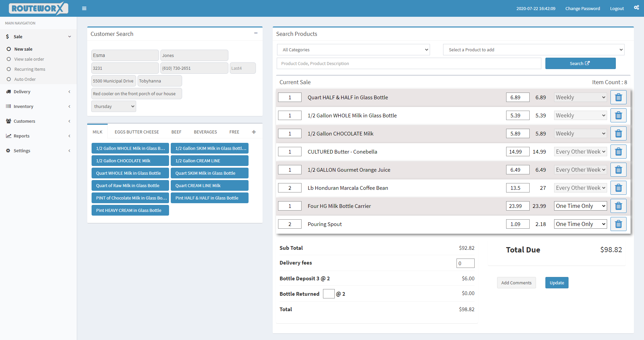Click the Last4 input field
Image resolution: width=644 pixels, height=340 pixels.
tap(243, 68)
